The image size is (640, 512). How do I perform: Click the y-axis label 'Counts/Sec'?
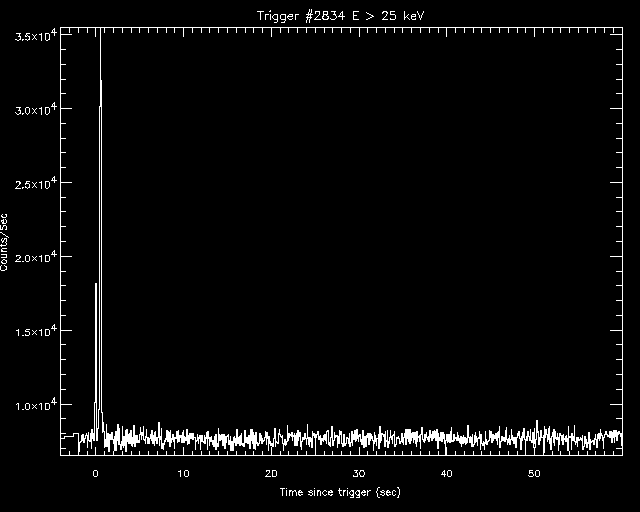click(x=4, y=243)
